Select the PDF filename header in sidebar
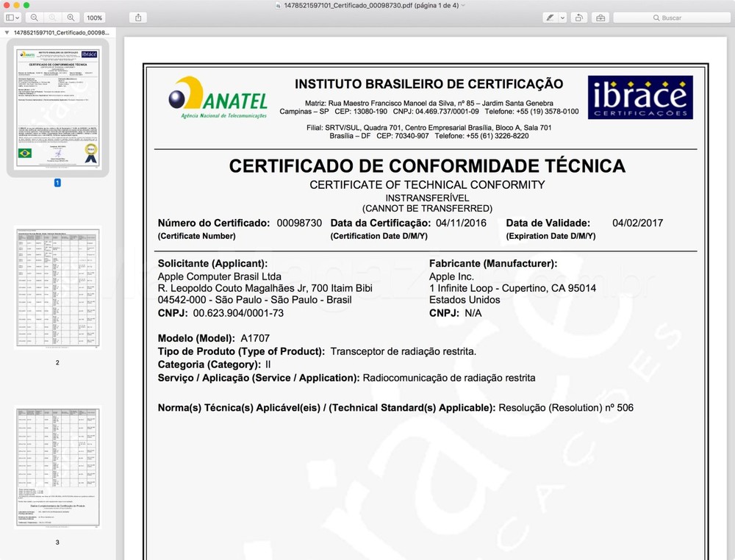This screenshot has height=560, width=735. (61, 32)
